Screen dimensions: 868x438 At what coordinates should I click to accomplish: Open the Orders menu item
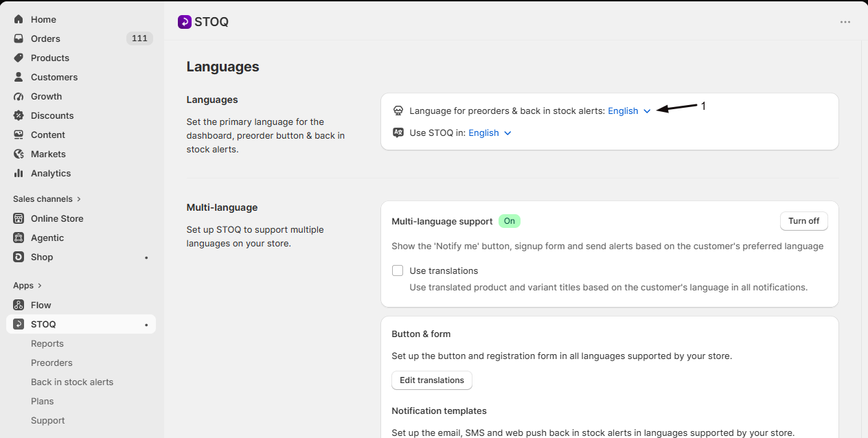pos(81,38)
